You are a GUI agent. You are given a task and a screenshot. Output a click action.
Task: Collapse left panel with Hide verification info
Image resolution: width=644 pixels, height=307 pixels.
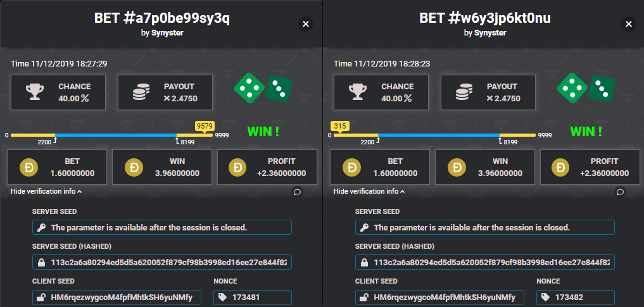(x=46, y=191)
